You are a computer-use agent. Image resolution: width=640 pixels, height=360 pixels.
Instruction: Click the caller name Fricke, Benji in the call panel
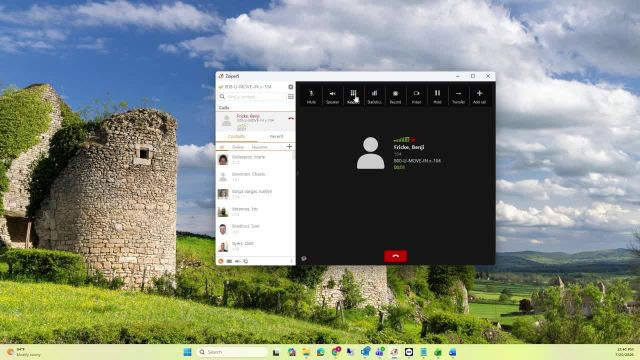coord(409,147)
